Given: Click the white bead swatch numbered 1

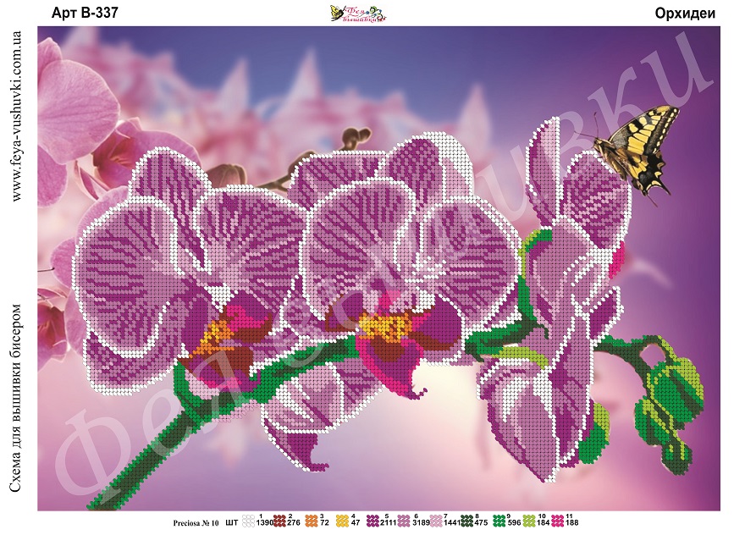Looking at the screenshot, I should click(x=249, y=523).
